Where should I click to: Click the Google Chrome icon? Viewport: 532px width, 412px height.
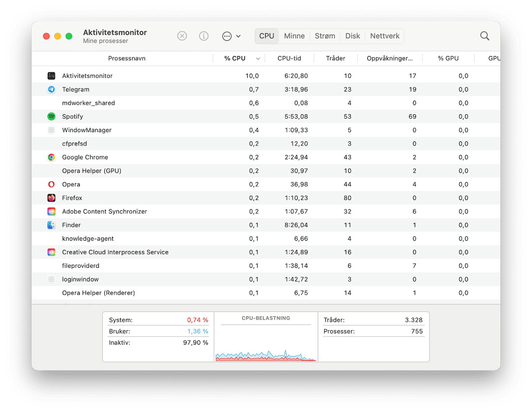(x=51, y=157)
